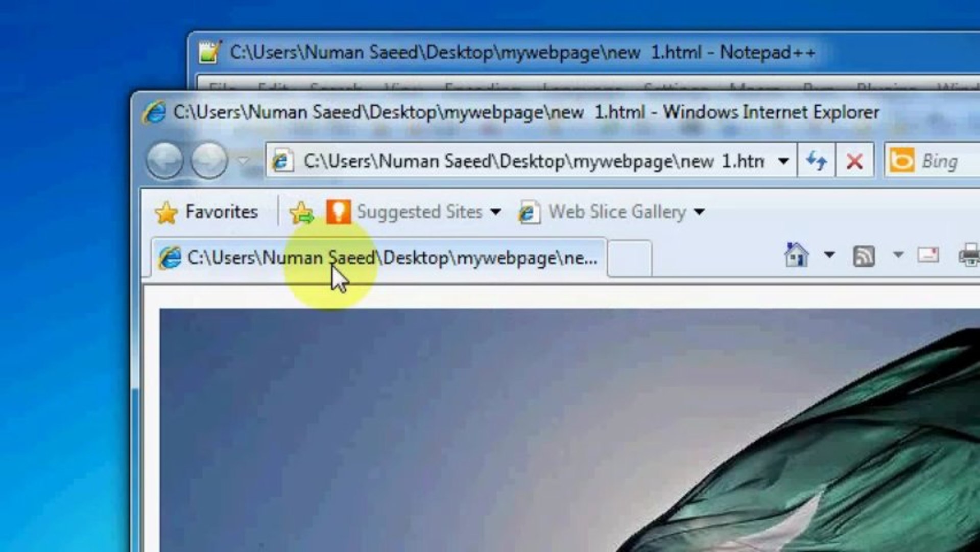This screenshot has height=552, width=980.
Task: Click the Internet Explorer title bar logo
Action: (154, 112)
